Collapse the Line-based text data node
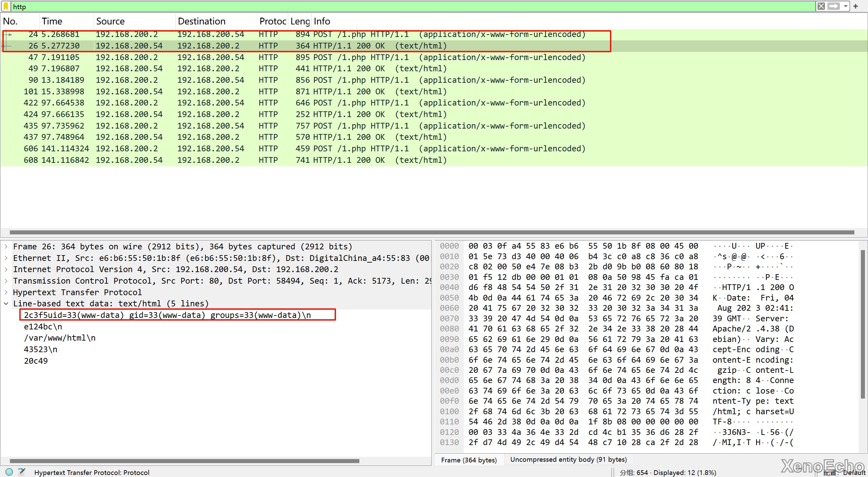The width and height of the screenshot is (868, 477). click(x=6, y=304)
